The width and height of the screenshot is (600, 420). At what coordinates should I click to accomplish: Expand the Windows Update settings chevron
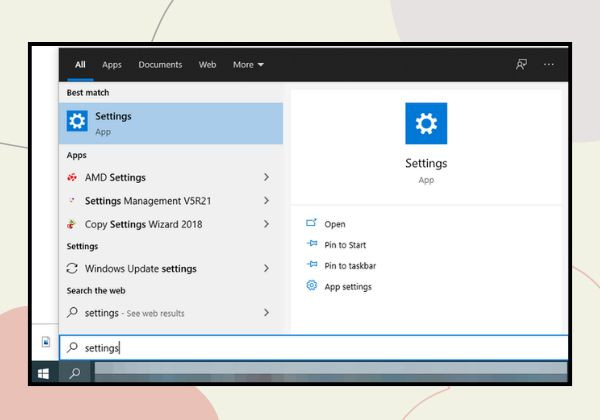click(x=266, y=269)
